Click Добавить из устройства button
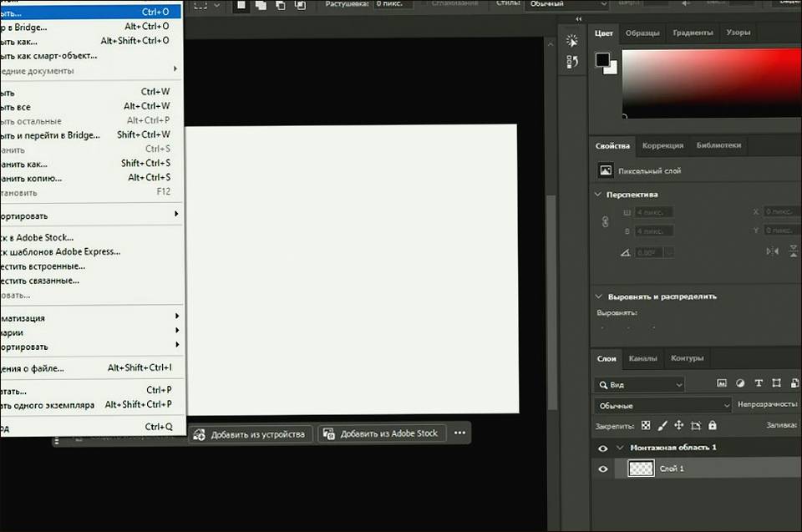The height and width of the screenshot is (532, 802). 251,434
